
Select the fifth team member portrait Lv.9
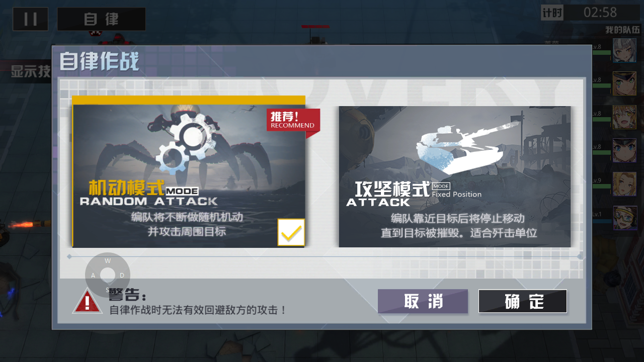[624, 184]
